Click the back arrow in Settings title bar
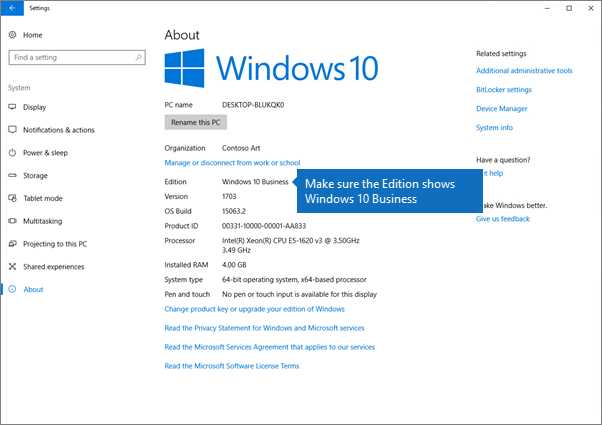The image size is (602, 425). point(12,8)
